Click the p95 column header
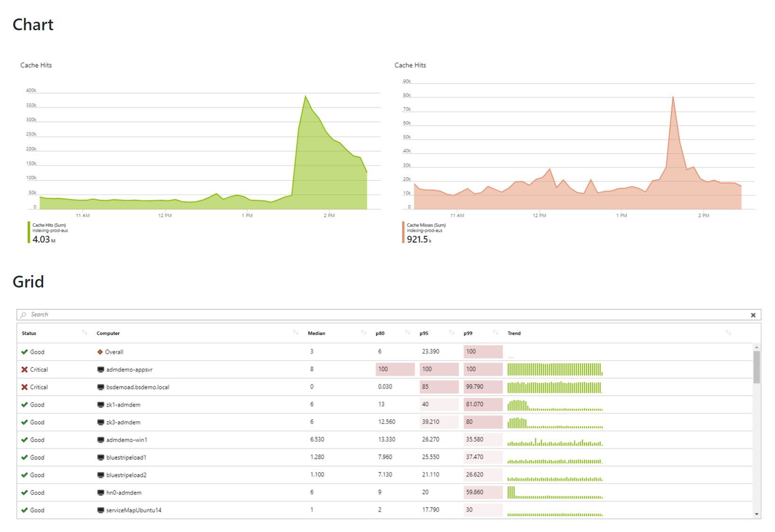The height and width of the screenshot is (532, 775). pyautogui.click(x=424, y=333)
